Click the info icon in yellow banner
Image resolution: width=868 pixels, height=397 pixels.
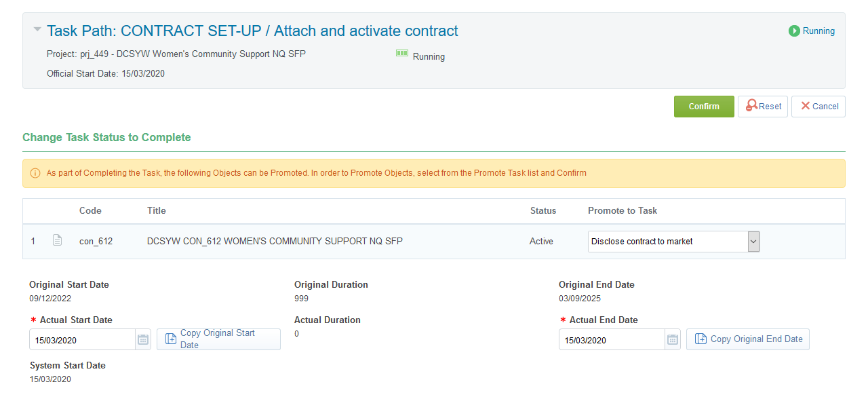tap(35, 173)
